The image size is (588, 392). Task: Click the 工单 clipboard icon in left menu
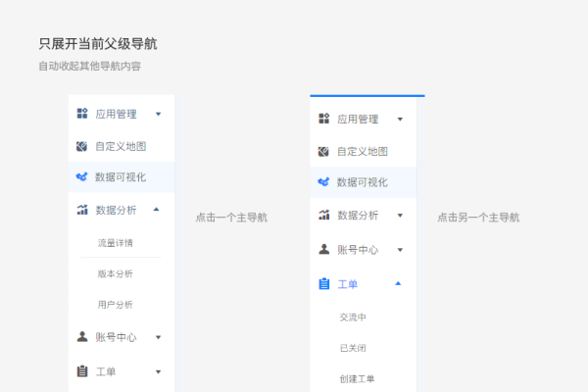(x=82, y=371)
